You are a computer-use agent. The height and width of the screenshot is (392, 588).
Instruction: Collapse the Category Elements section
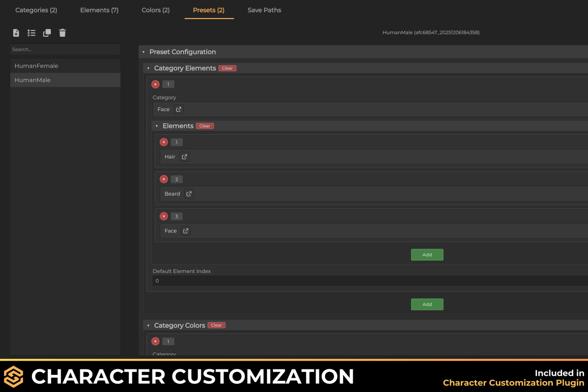pos(148,68)
